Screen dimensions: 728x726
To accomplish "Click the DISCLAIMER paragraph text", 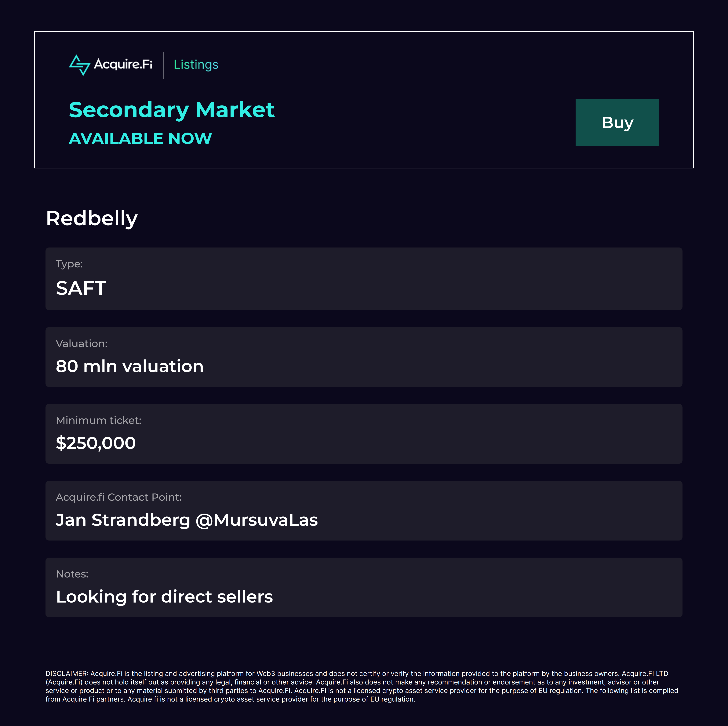I will tap(362, 686).
